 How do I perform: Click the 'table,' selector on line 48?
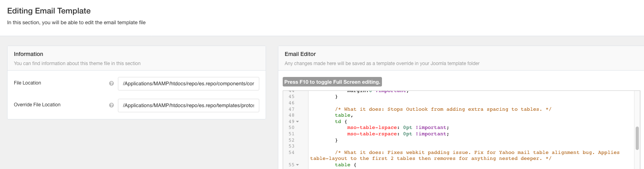pyautogui.click(x=344, y=115)
